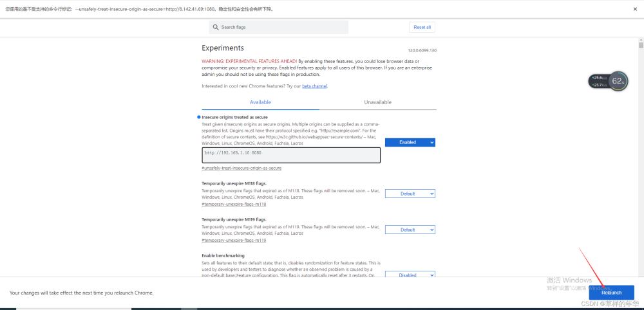Screen dimensions: 644x310
Task: Open dropdown for Temporarily unexpire M118 flags
Action: pyautogui.click(x=410, y=194)
